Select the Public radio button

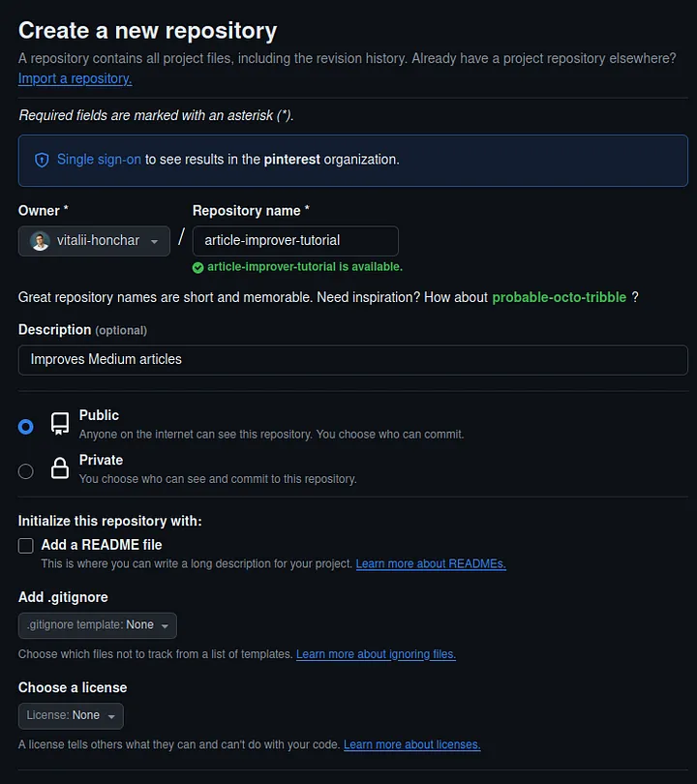pyautogui.click(x=26, y=426)
